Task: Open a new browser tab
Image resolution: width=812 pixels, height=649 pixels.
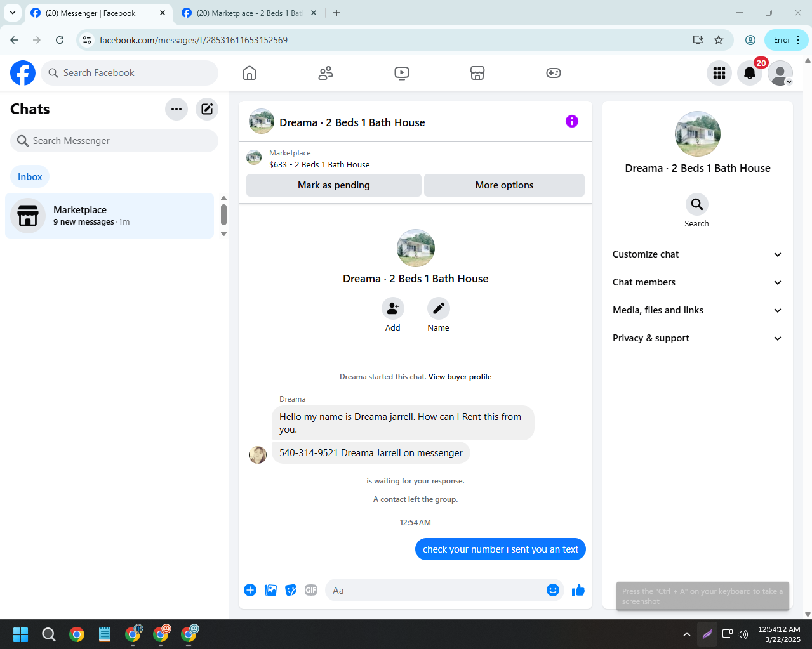Action: [x=336, y=13]
